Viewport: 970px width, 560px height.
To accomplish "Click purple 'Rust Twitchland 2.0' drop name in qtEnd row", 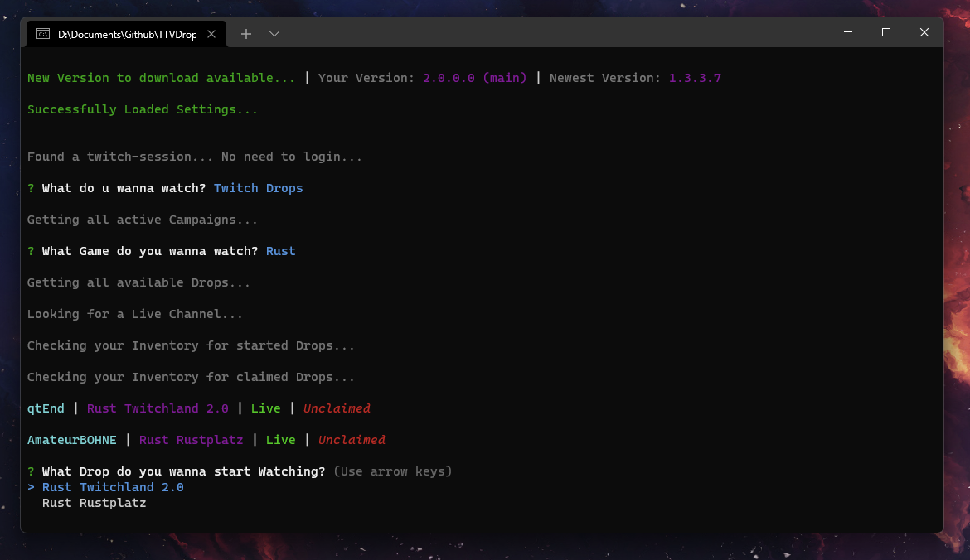I will tap(158, 408).
